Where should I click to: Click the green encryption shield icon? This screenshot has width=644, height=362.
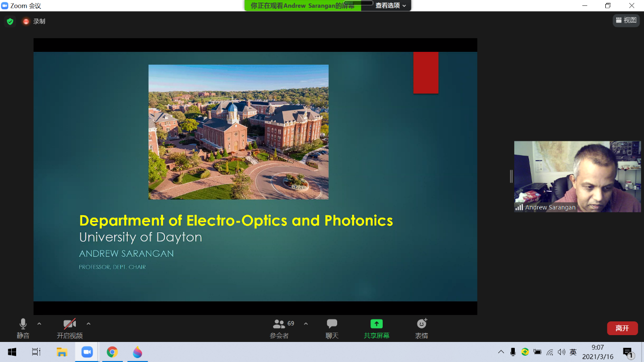point(10,22)
